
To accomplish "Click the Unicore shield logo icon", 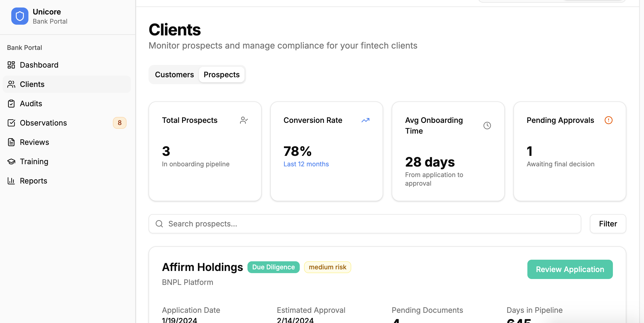I will 20,16.
